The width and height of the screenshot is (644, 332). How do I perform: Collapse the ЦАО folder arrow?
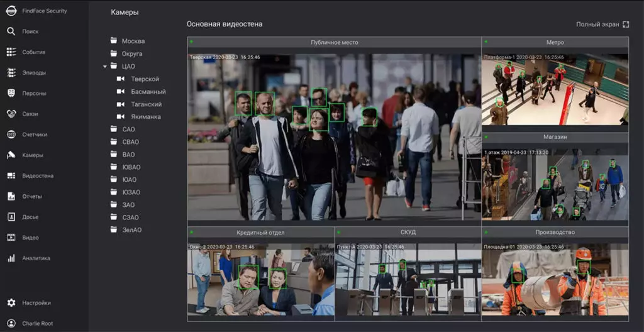[x=105, y=66]
